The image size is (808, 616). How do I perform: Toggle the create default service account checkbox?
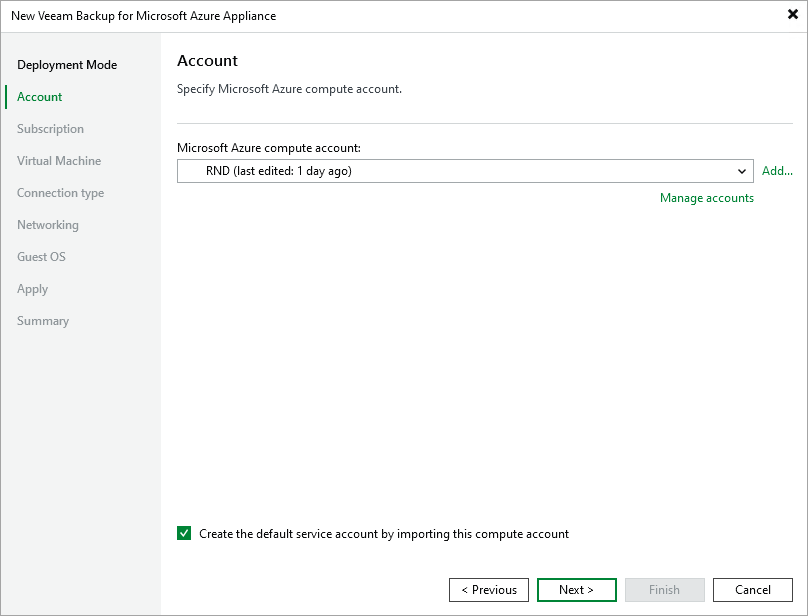(x=184, y=533)
